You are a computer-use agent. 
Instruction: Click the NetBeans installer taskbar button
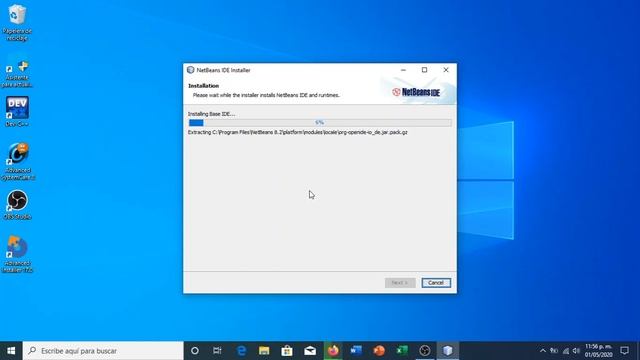pos(448,351)
